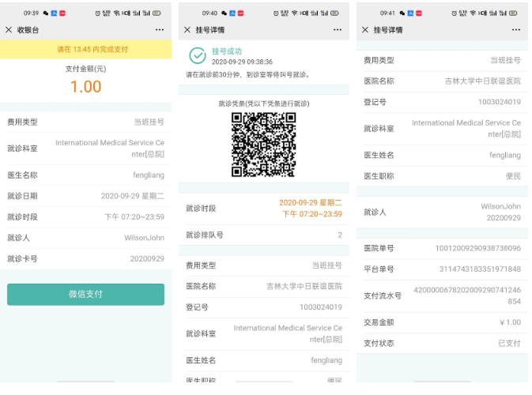Close the middle 挂号详情 page with QR code
This screenshot has width=532, height=395.
[187, 30]
